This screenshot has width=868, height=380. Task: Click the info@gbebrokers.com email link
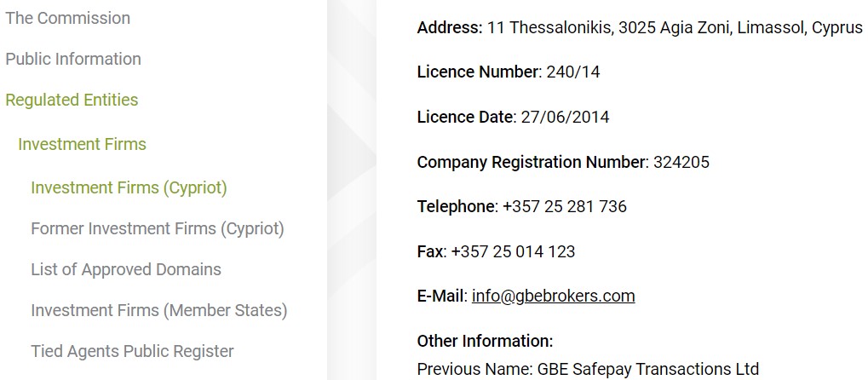(x=553, y=296)
